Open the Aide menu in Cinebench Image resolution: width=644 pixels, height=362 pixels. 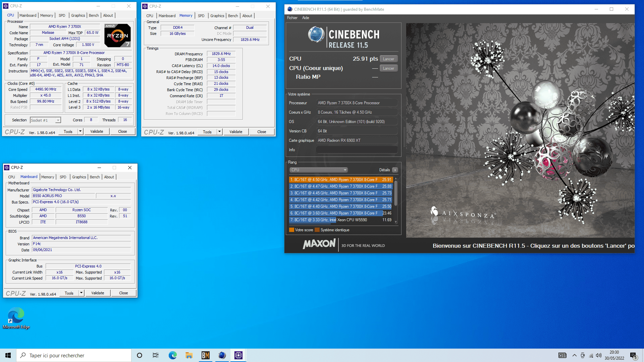point(306,18)
